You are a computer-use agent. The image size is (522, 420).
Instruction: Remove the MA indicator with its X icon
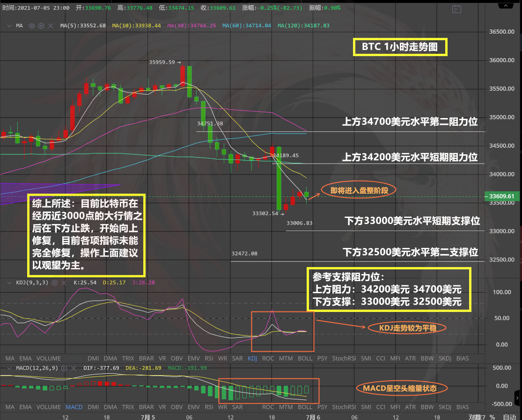[51, 26]
